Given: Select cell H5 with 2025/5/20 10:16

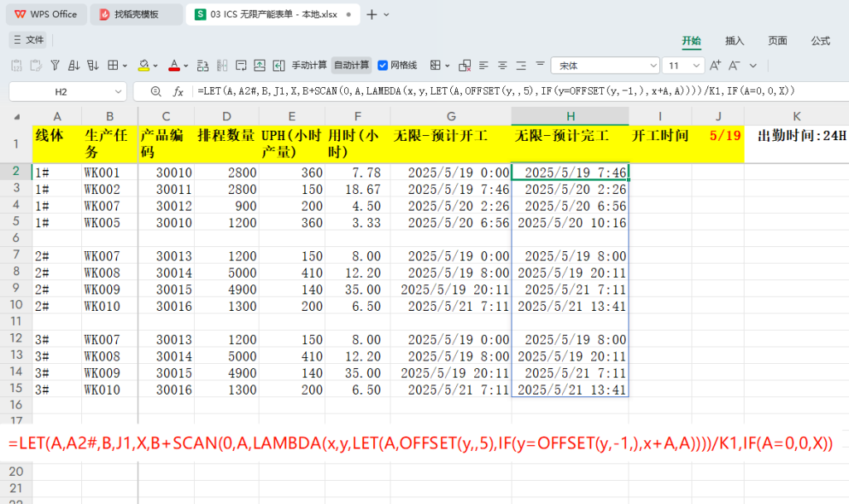Looking at the screenshot, I should (x=570, y=222).
